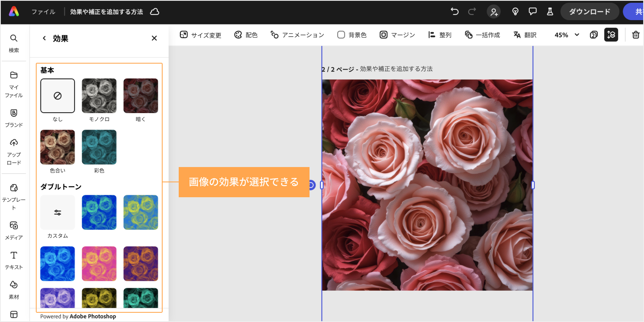
Task: Open the 翻訳 translate tool
Action: [525, 35]
